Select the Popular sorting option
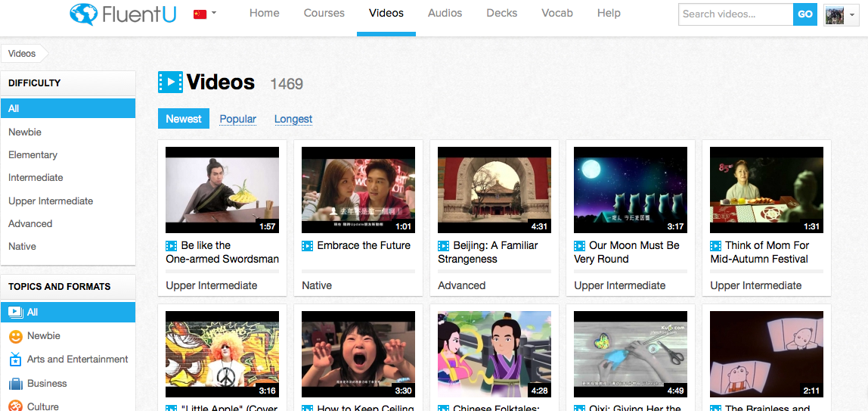Image resolution: width=868 pixels, height=411 pixels. point(238,119)
